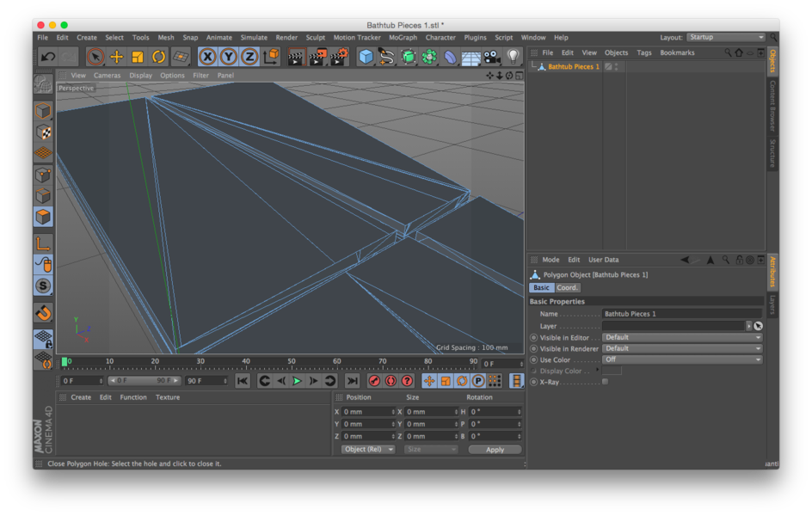Viewport: 812px width, 516px height.
Task: Render the active view
Action: [x=296, y=57]
